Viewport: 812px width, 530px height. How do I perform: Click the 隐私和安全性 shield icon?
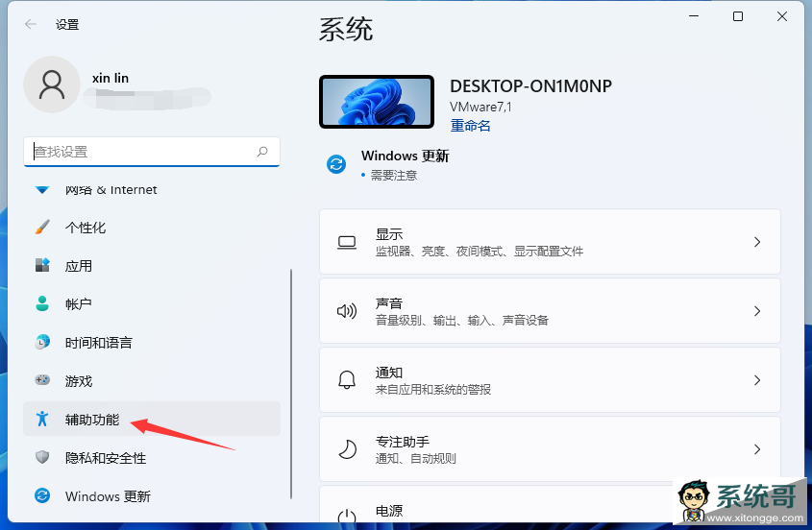tap(42, 456)
